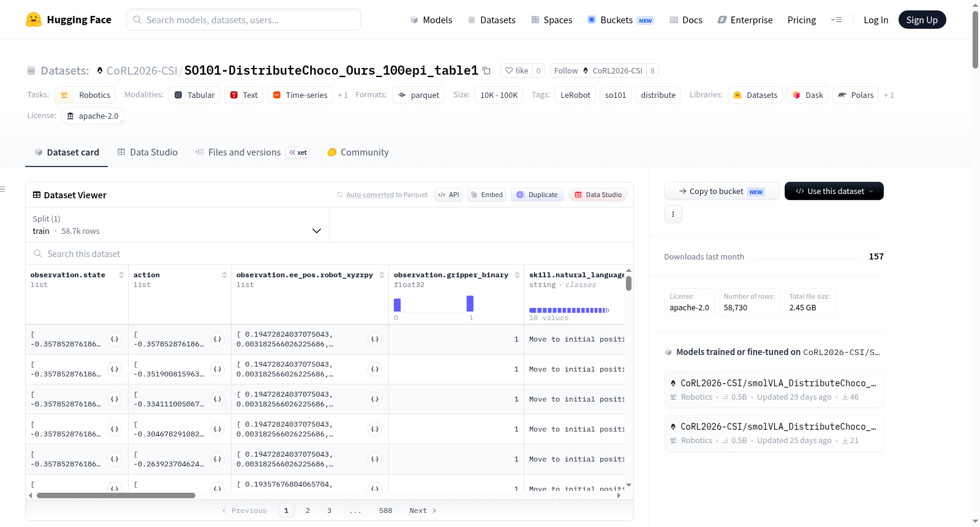Sort by observation.gripper_binary column

pyautogui.click(x=517, y=275)
